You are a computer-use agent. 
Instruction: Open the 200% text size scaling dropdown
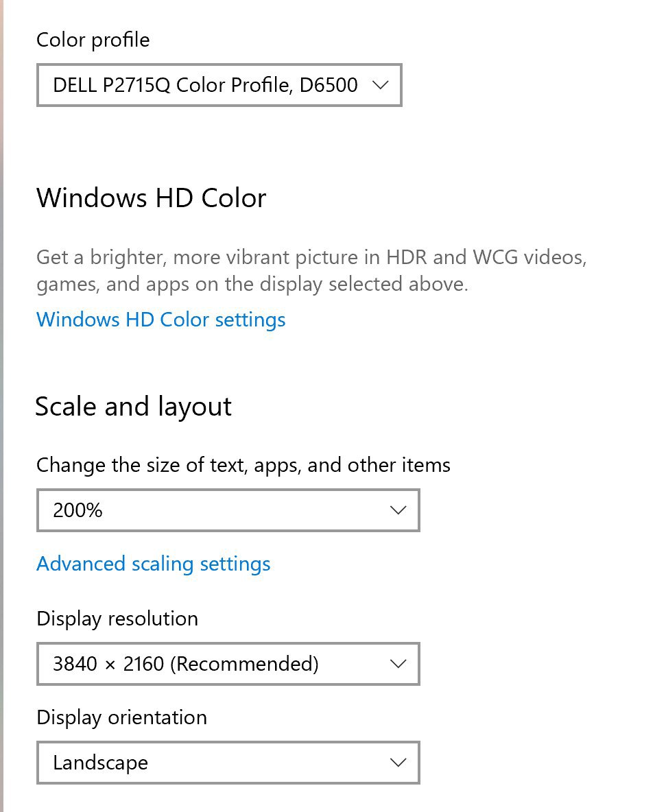pos(228,510)
